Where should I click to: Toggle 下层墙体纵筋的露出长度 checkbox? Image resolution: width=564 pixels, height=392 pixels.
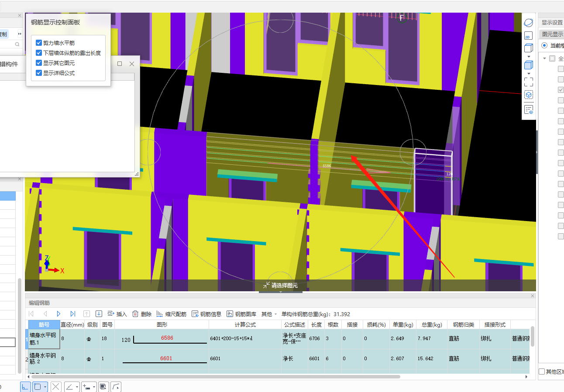39,53
